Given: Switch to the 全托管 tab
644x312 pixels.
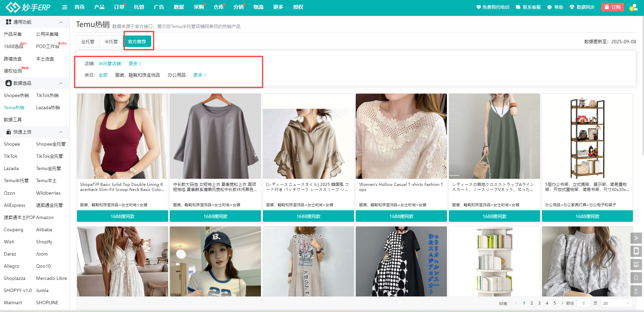Looking at the screenshot, I should [88, 42].
